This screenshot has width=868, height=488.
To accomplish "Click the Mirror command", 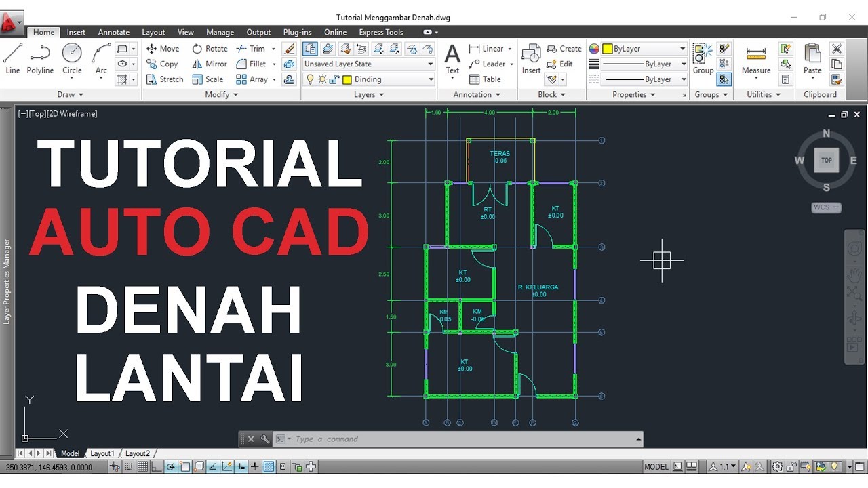I will pyautogui.click(x=210, y=64).
